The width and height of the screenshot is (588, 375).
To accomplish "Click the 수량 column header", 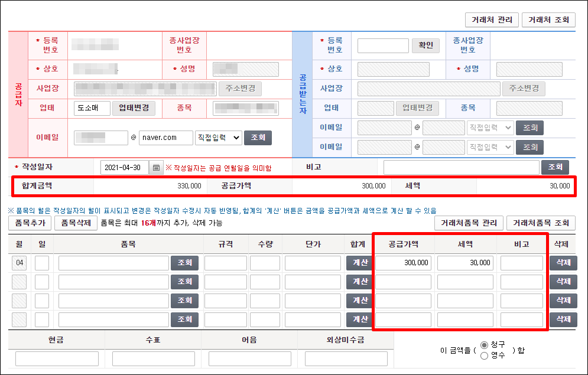I will [265, 244].
